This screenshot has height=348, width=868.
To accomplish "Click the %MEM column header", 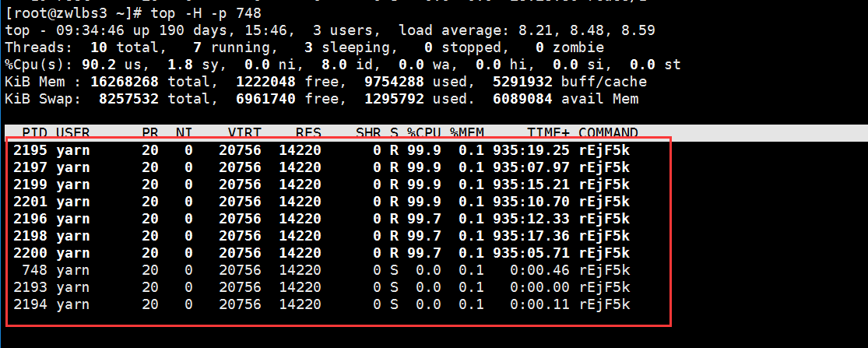I will (x=466, y=133).
